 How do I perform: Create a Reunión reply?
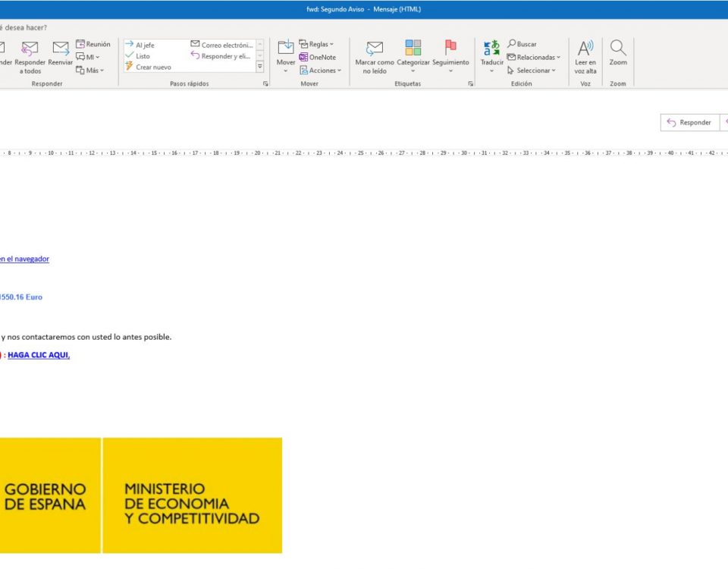click(93, 44)
